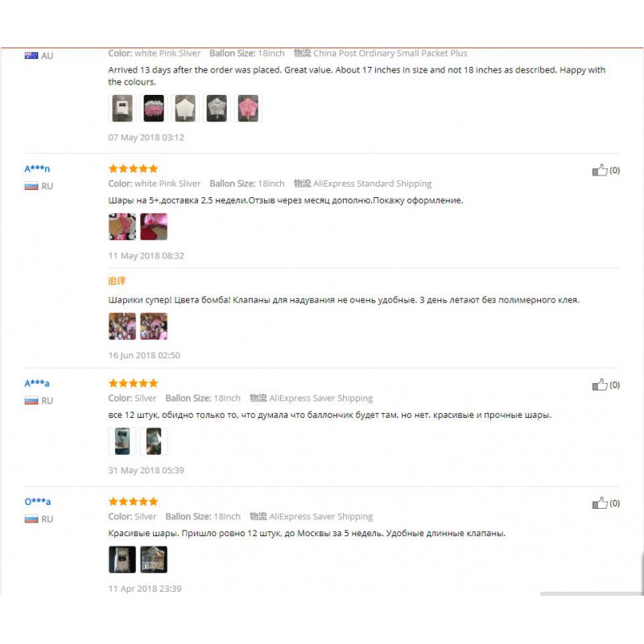Open reviewer profile A***n
This screenshot has width=644, height=644.
(37, 168)
